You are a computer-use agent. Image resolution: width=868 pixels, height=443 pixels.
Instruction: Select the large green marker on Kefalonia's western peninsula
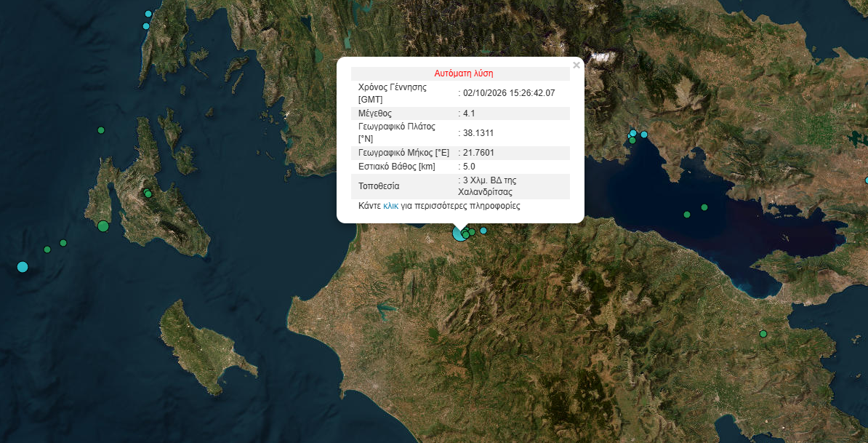(103, 226)
